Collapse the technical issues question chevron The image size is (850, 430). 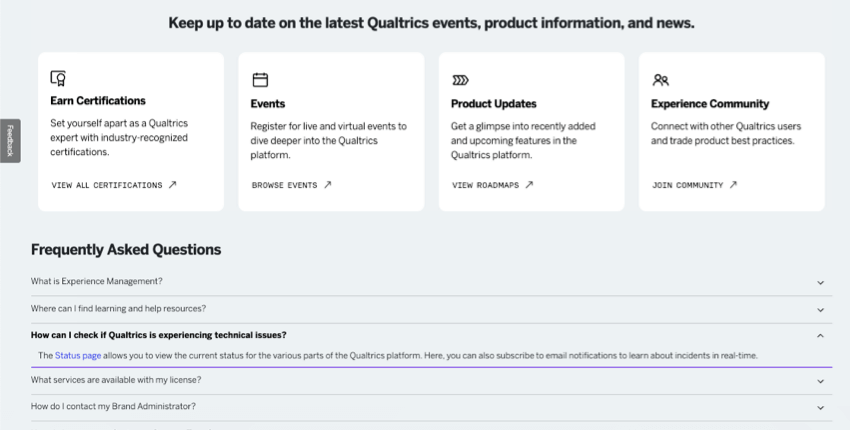point(820,336)
